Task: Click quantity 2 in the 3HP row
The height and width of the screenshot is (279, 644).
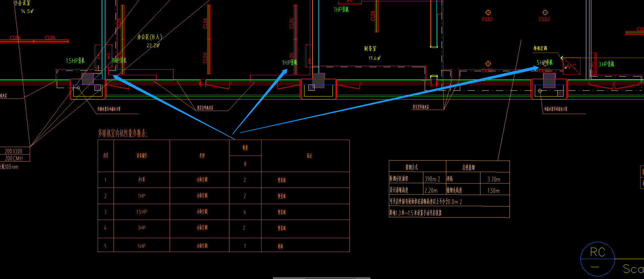Action: click(x=244, y=228)
